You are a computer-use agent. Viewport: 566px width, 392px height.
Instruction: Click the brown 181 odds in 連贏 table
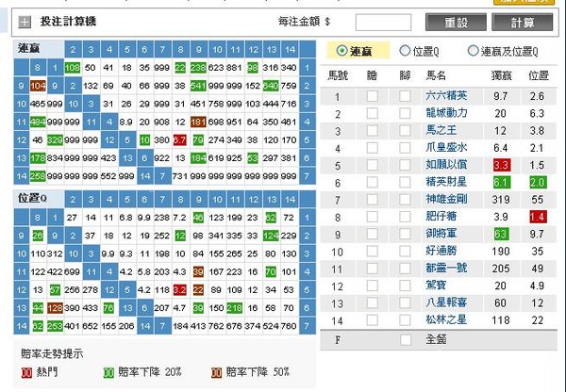click(x=198, y=122)
